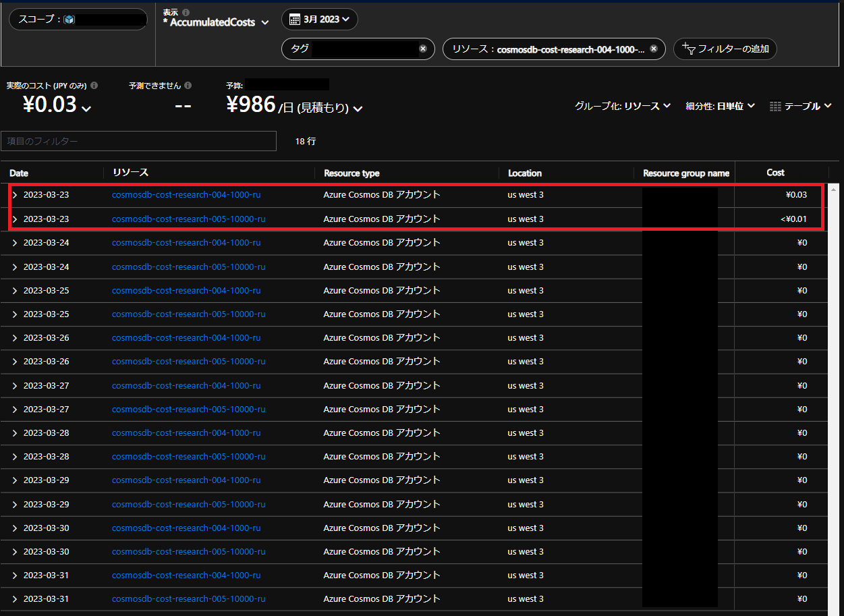Open the テーブル view type dropdown
844x616 pixels.
tap(801, 106)
